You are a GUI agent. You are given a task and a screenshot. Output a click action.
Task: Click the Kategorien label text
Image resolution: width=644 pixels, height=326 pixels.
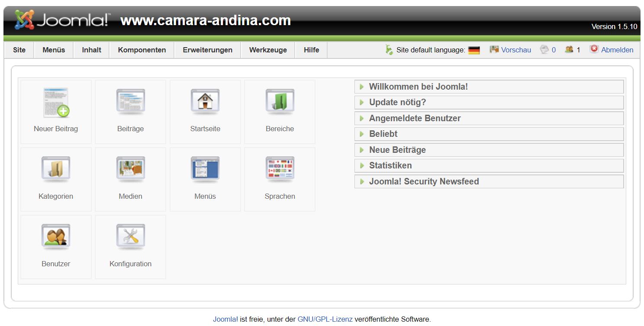[56, 196]
